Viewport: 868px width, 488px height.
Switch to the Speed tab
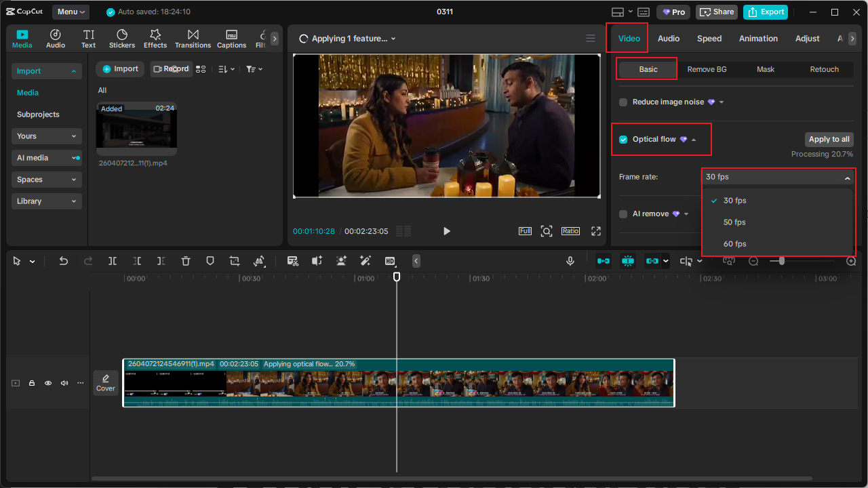point(709,39)
